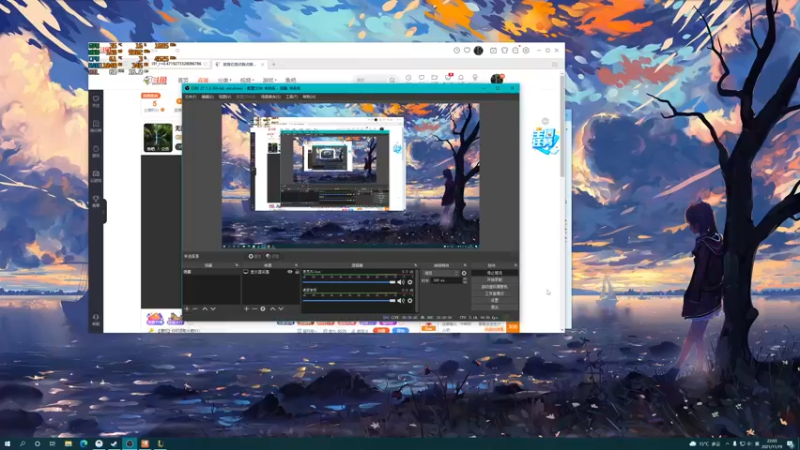Open the messages icon with red badge in site header
This screenshot has width=800, height=450.
(x=448, y=78)
